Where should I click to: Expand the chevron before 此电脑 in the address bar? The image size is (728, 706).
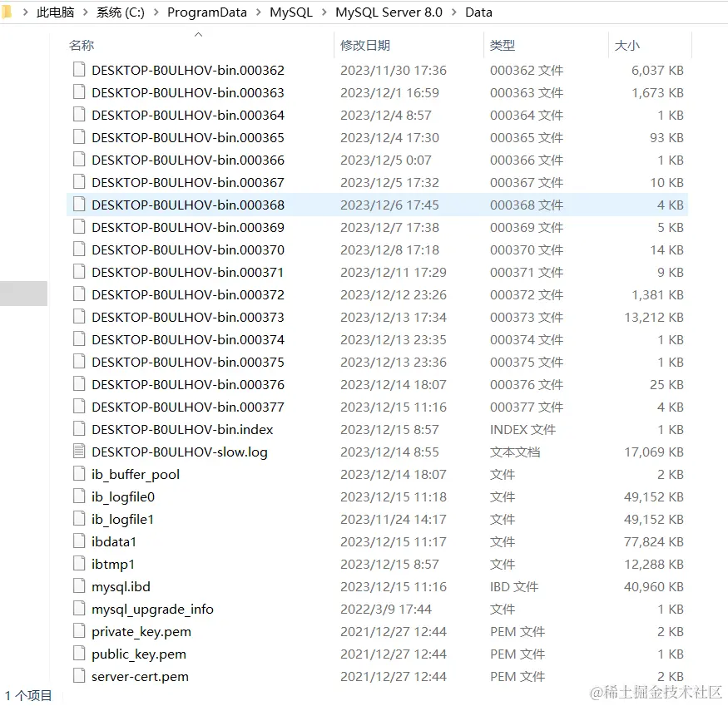[25, 12]
